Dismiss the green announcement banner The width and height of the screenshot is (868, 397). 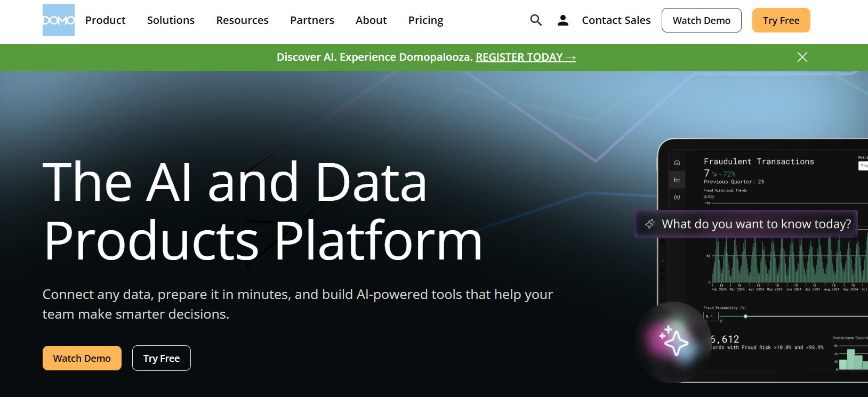(802, 57)
